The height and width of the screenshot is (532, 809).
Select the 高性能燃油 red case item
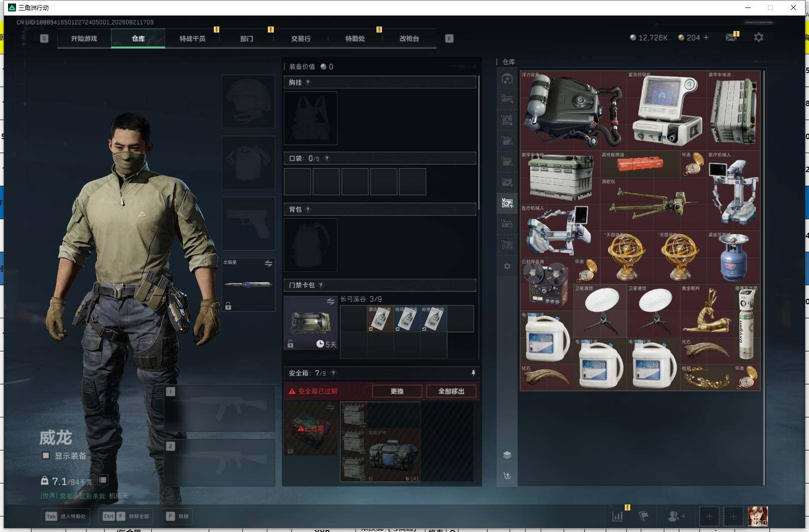(x=640, y=164)
